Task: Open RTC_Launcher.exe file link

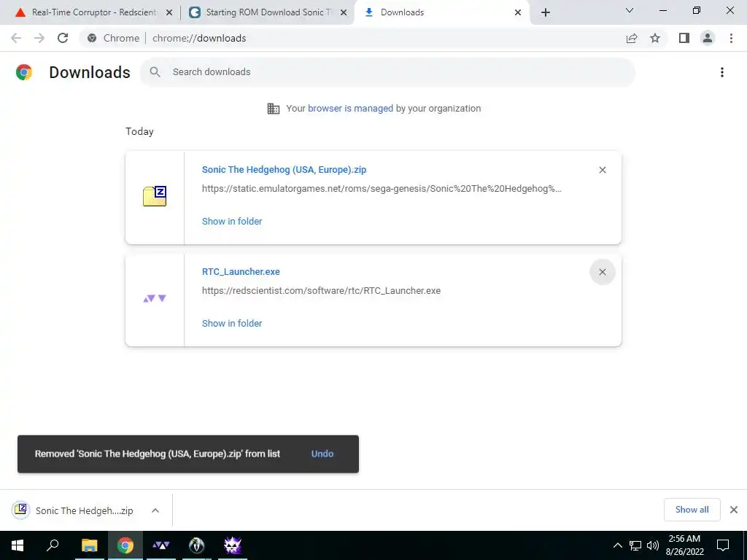Action: click(x=241, y=271)
